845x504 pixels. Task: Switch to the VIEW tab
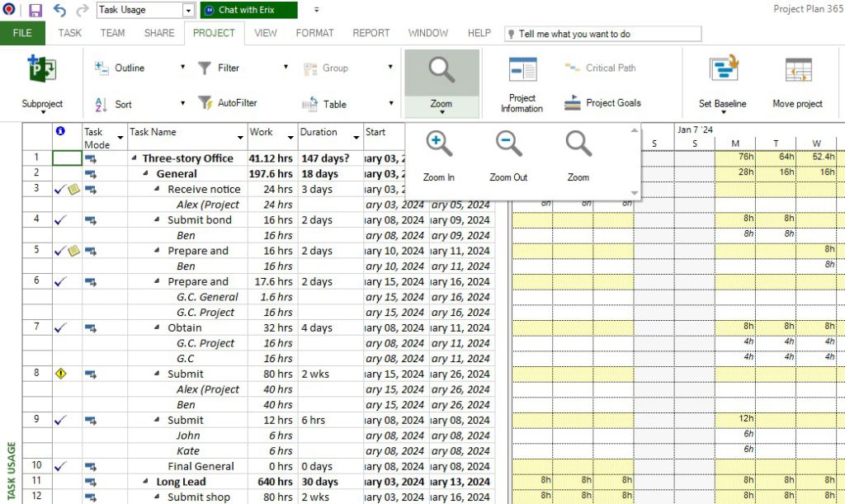(x=266, y=33)
